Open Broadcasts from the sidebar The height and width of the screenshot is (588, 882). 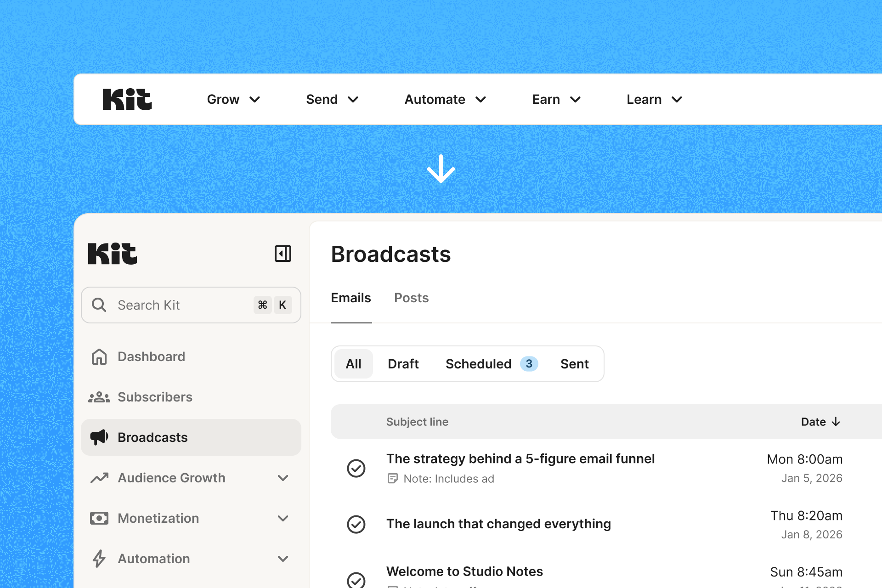(191, 437)
